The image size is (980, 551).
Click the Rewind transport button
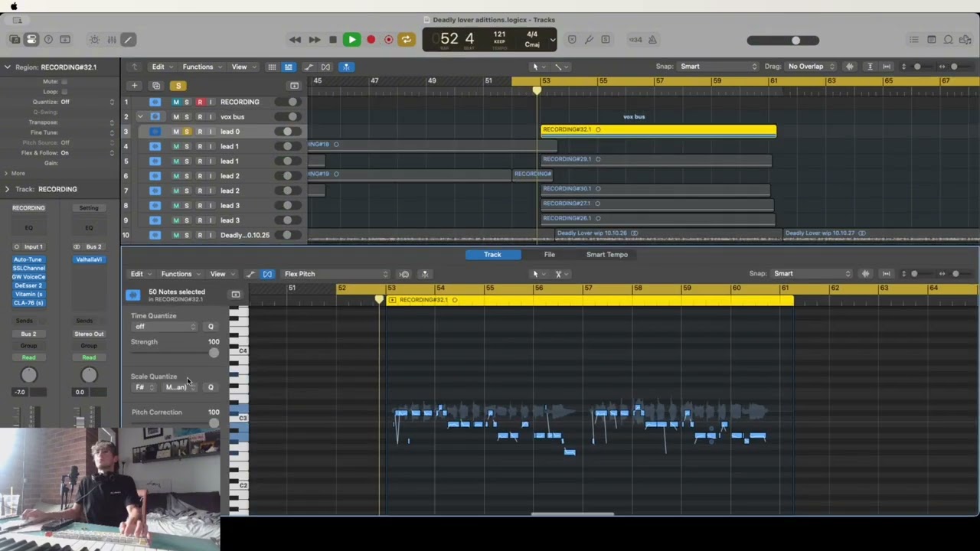click(x=295, y=40)
